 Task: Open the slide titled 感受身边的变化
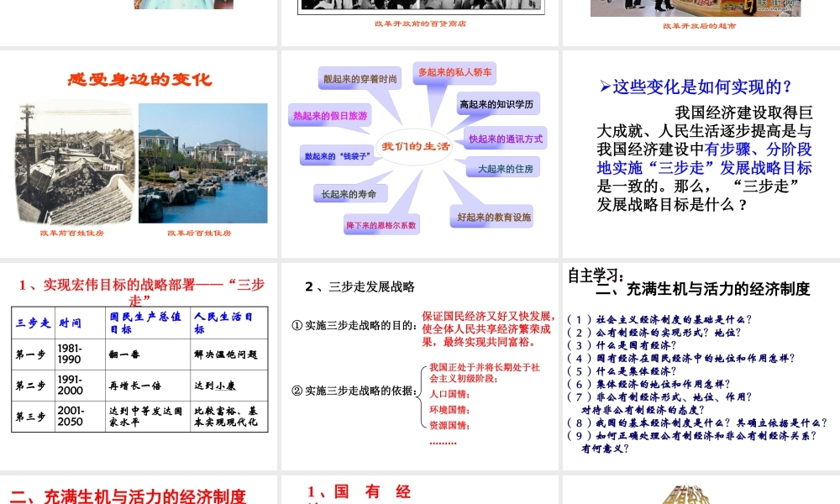[x=139, y=154]
